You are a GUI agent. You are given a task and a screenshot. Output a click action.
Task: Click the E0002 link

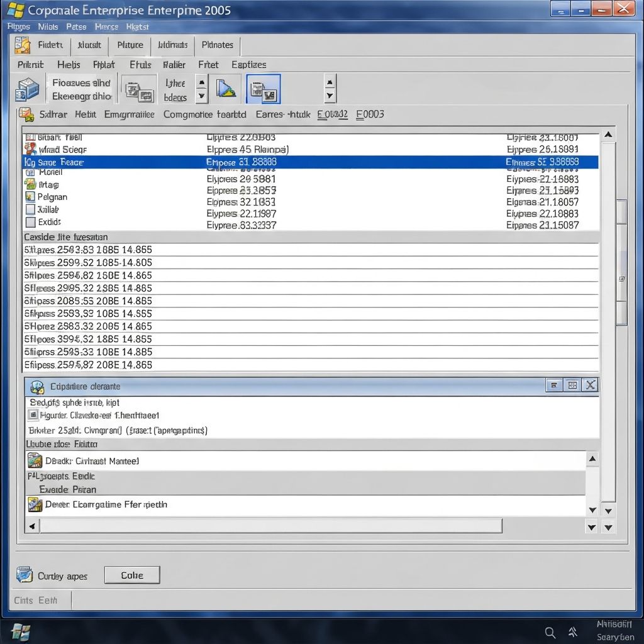point(332,114)
